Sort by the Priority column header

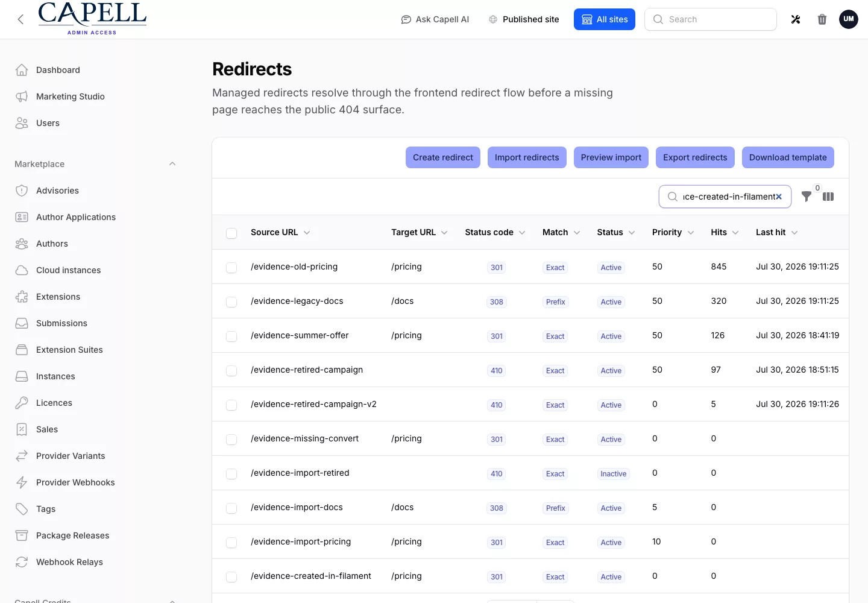click(x=673, y=232)
